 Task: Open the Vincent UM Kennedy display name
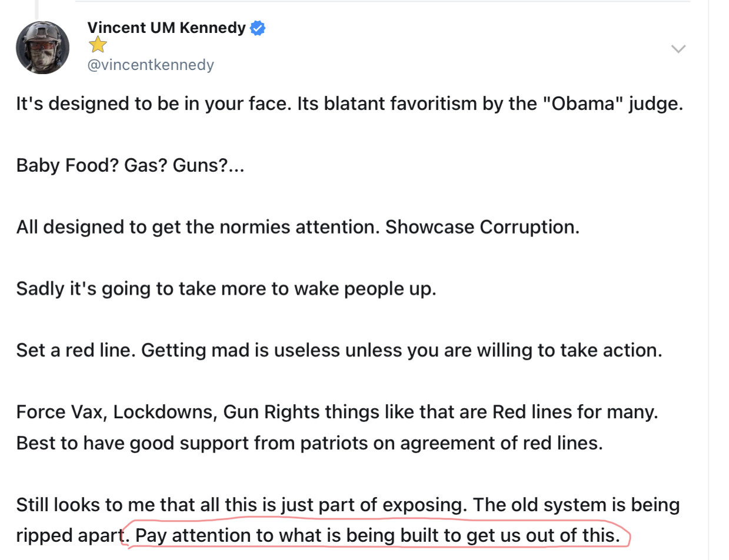pyautogui.click(x=167, y=28)
